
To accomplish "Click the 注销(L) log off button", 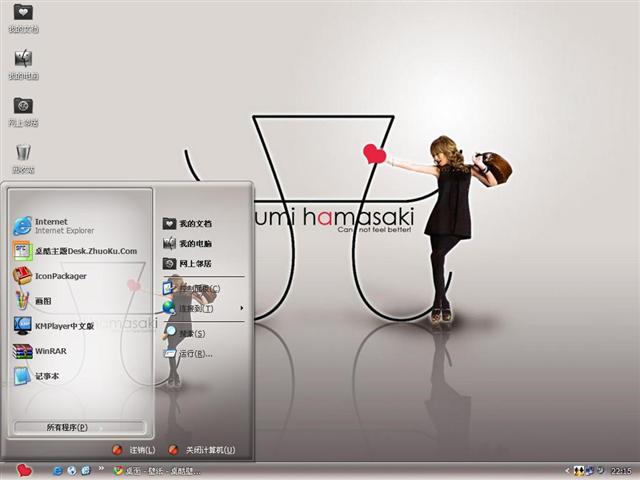I will click(134, 450).
